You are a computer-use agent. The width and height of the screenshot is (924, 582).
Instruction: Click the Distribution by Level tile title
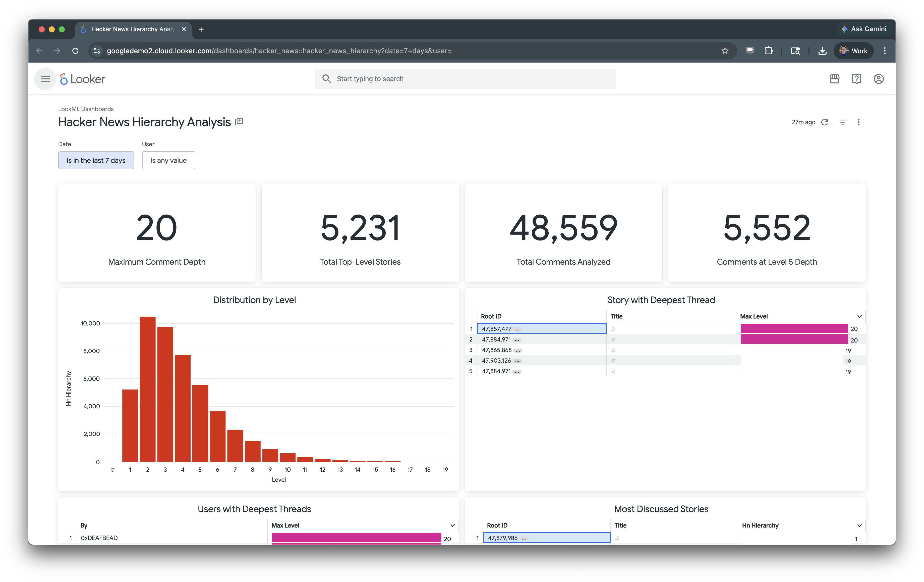pos(254,300)
